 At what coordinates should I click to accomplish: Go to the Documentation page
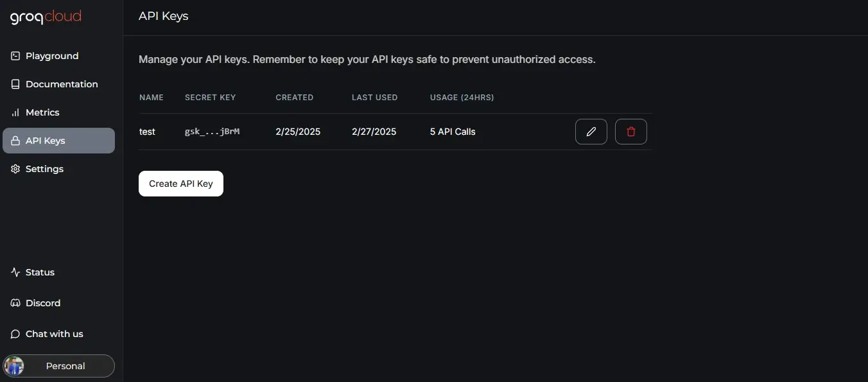62,84
